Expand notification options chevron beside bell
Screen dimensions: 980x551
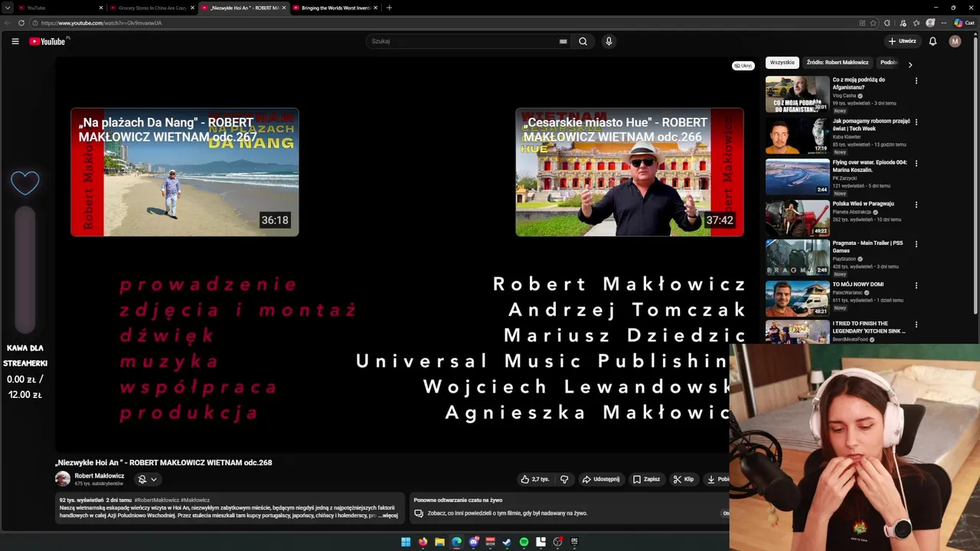pos(154,479)
